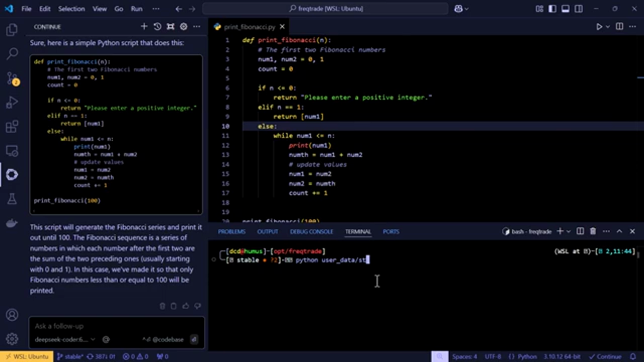Switch to the PORTS tab
Screen dimensions: 644x362
391,231
